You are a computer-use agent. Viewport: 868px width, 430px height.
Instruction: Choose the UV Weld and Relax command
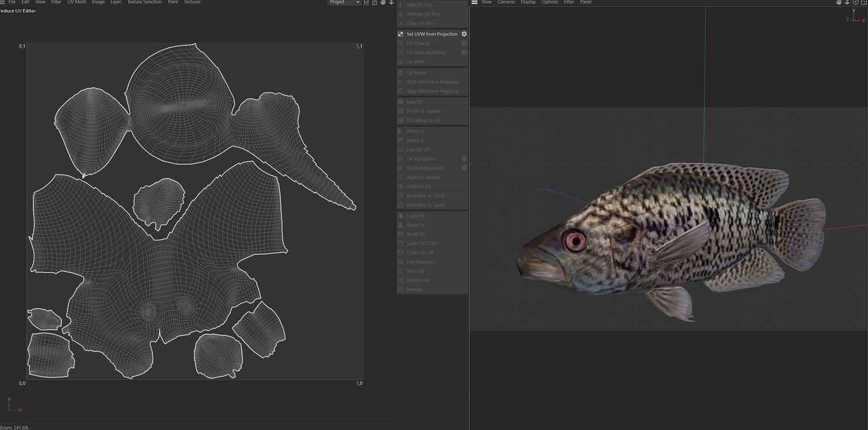(432, 53)
